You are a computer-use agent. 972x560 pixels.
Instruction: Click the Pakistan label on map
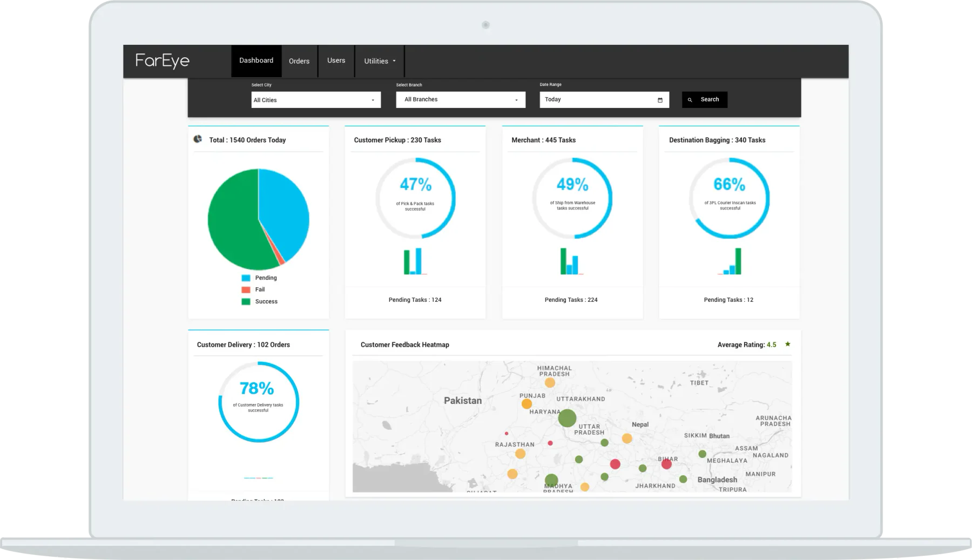pyautogui.click(x=463, y=401)
